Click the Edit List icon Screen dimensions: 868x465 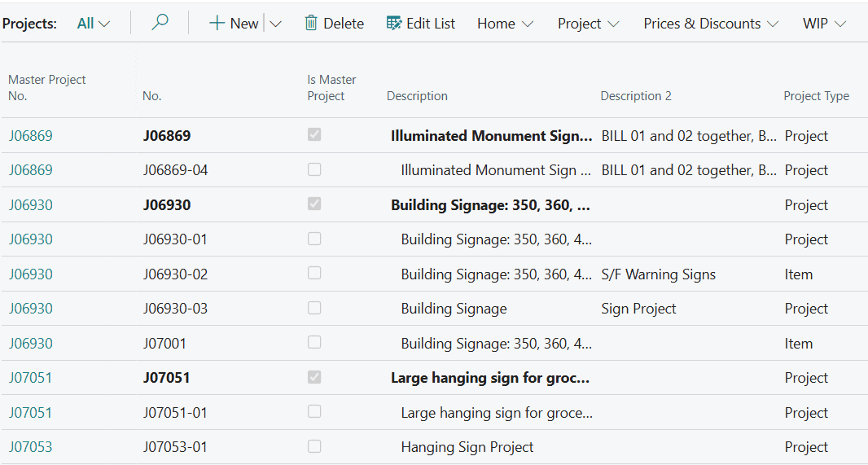(x=394, y=24)
